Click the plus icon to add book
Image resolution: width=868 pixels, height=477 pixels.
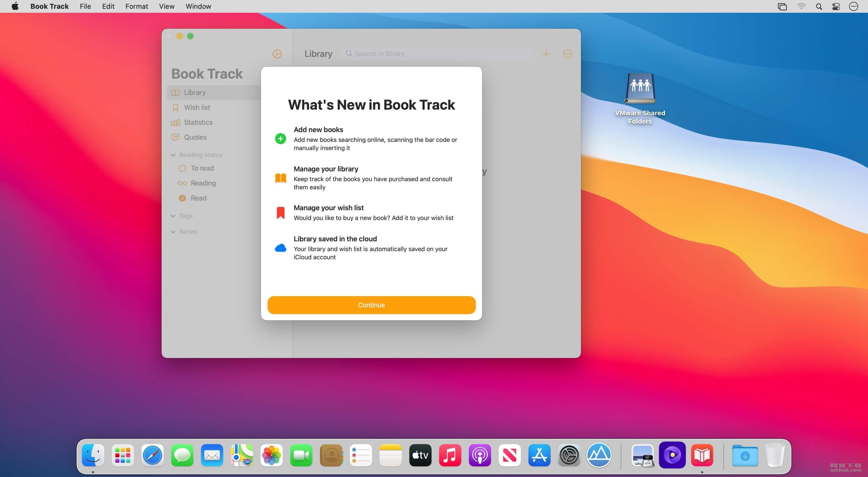coord(546,54)
